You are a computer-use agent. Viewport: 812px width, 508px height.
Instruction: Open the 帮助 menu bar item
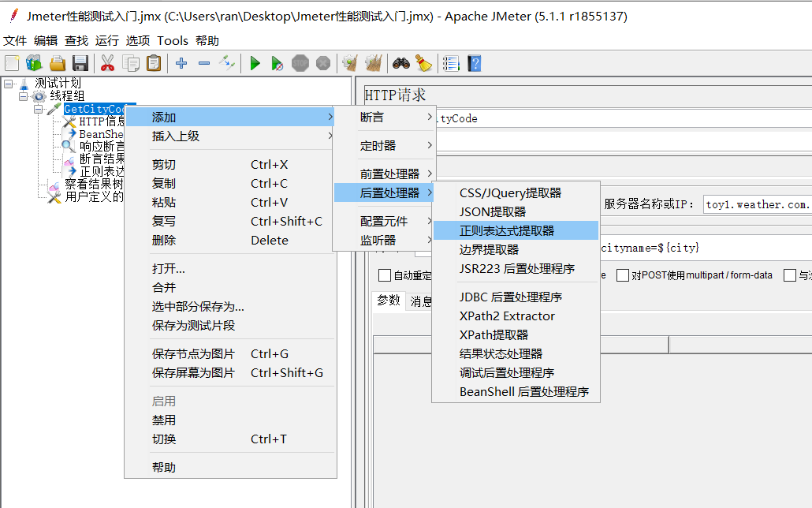207,40
